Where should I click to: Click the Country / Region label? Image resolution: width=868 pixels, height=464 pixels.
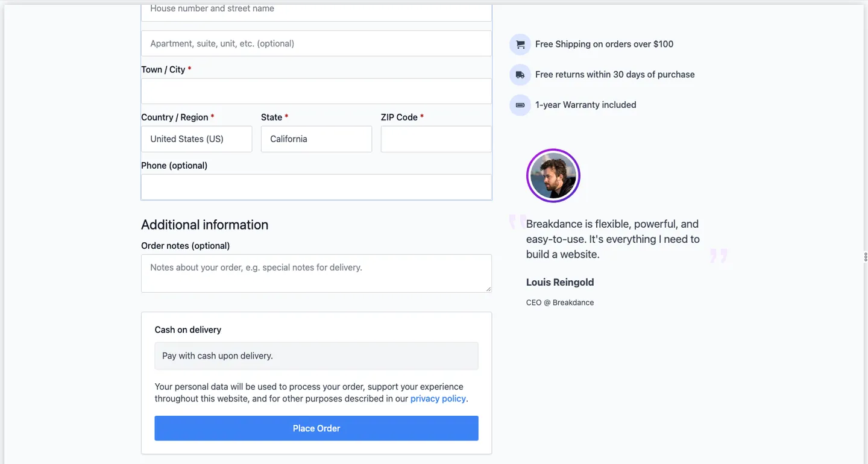(x=178, y=117)
